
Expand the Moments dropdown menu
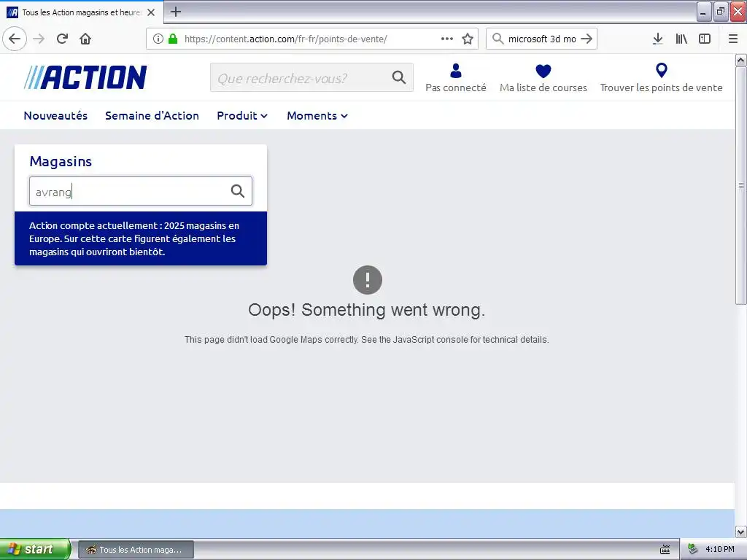317,116
